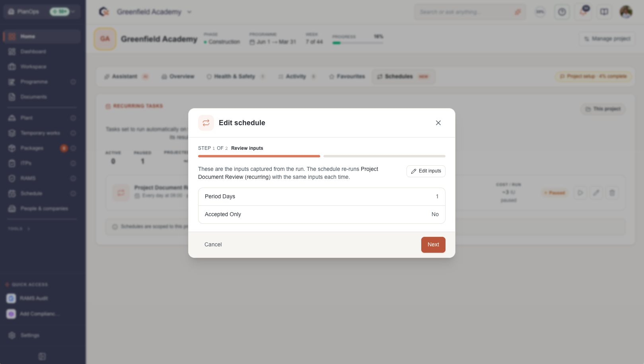This screenshot has height=364, width=644.
Task: Click the Edit inputs pencil button
Action: click(426, 171)
